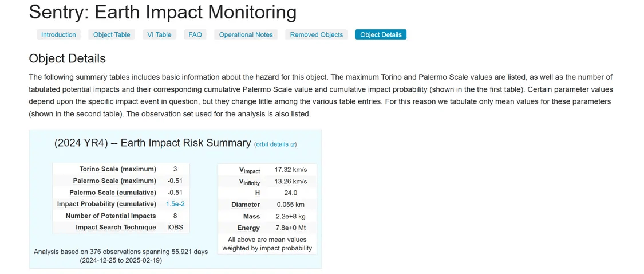Click the active Object Details tab
Viewport: 644px width, 274px height.
(381, 34)
